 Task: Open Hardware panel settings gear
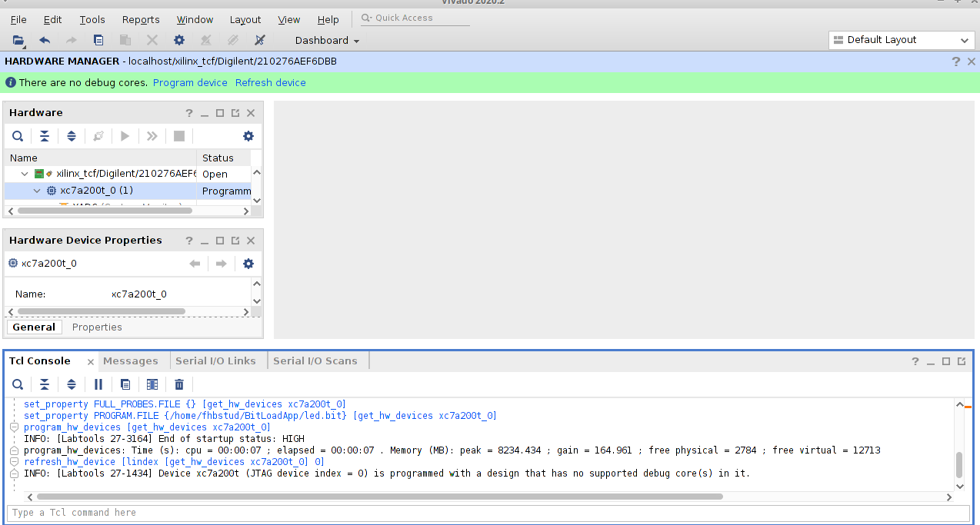coord(248,136)
